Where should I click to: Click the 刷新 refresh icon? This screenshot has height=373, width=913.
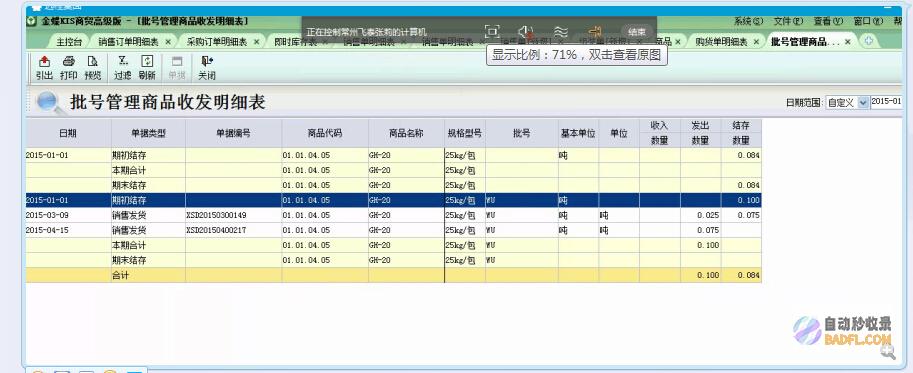point(147,62)
